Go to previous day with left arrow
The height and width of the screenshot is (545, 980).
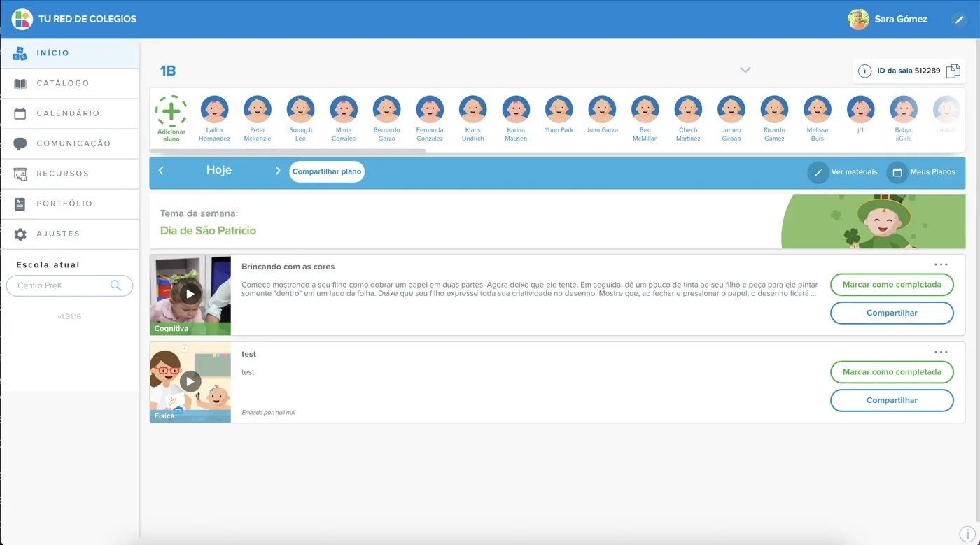[x=161, y=171]
